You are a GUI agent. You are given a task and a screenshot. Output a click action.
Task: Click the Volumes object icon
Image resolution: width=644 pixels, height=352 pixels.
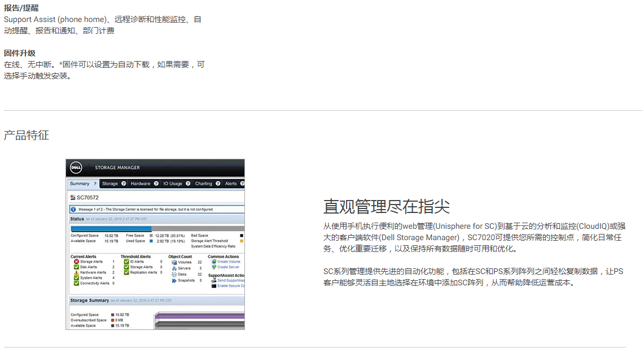(174, 262)
